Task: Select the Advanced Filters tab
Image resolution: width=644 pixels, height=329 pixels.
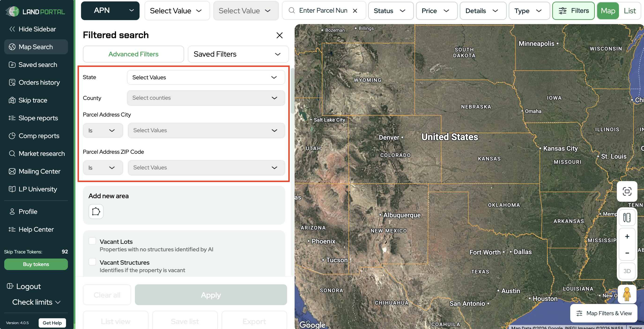Action: coord(133,54)
